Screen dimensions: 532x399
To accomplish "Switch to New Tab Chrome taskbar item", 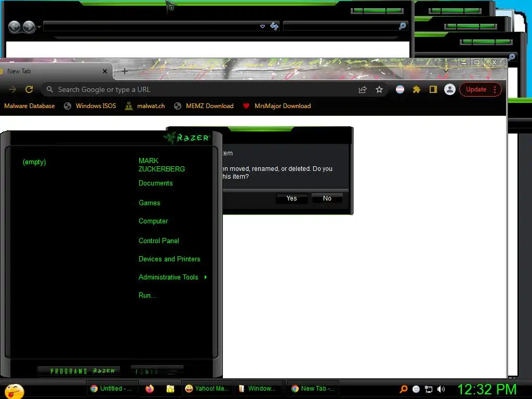I will (314, 389).
